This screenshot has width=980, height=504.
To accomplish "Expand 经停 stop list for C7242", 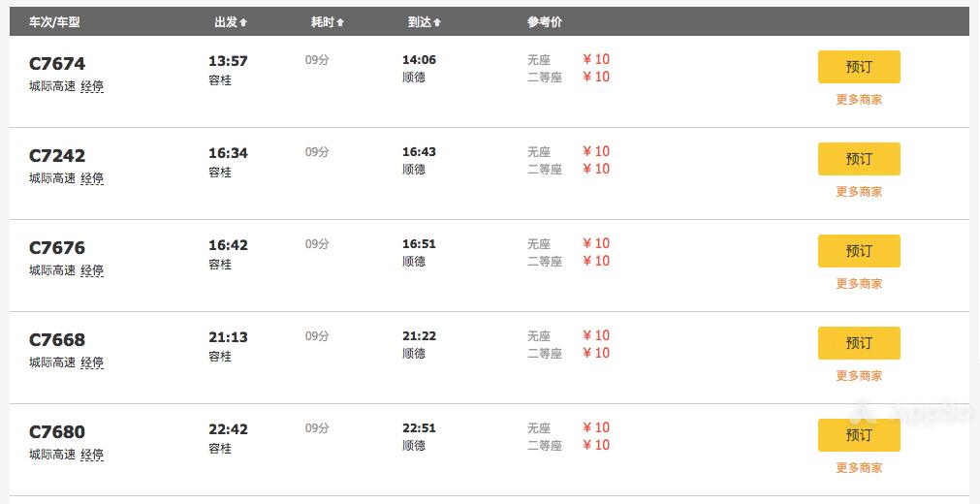I will pos(92,178).
